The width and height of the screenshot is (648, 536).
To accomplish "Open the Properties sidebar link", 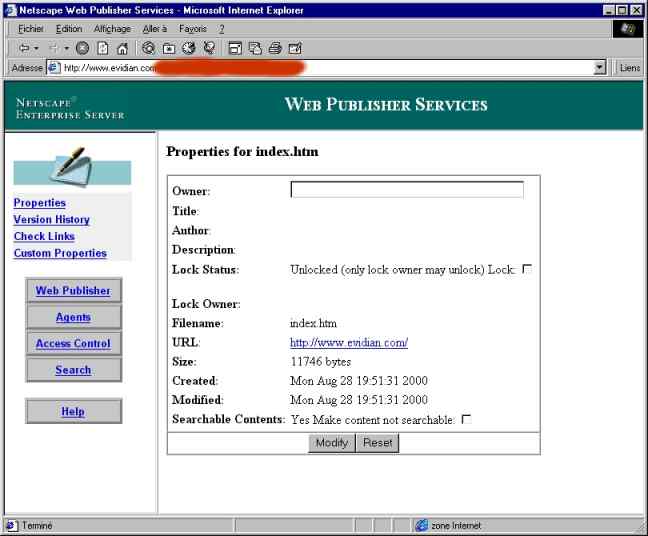I will (x=40, y=203).
